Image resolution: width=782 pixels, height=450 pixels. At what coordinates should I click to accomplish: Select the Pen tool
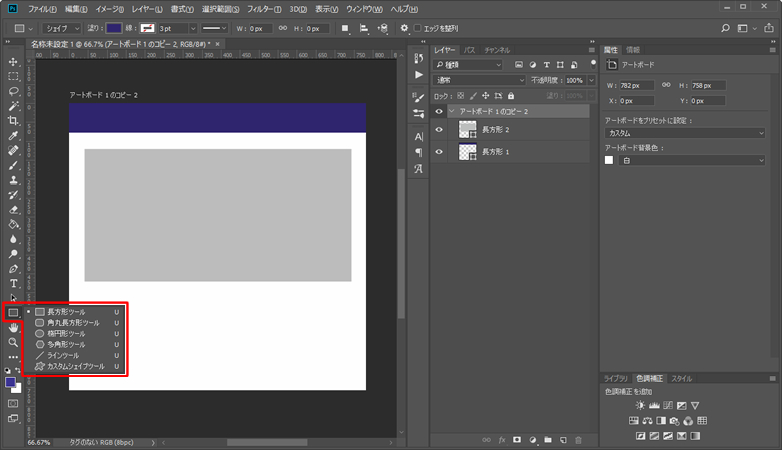[x=13, y=269]
